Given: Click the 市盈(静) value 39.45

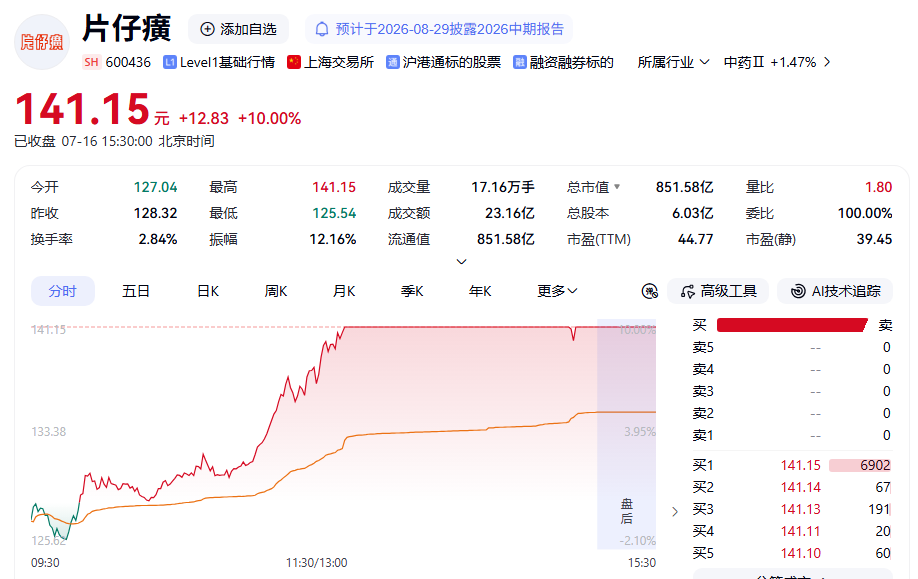Looking at the screenshot, I should (x=874, y=239).
